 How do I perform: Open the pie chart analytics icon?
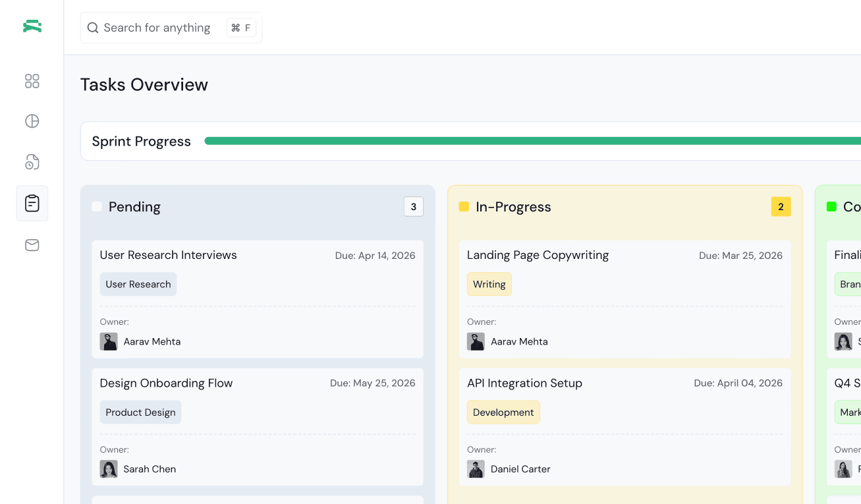[x=32, y=121]
